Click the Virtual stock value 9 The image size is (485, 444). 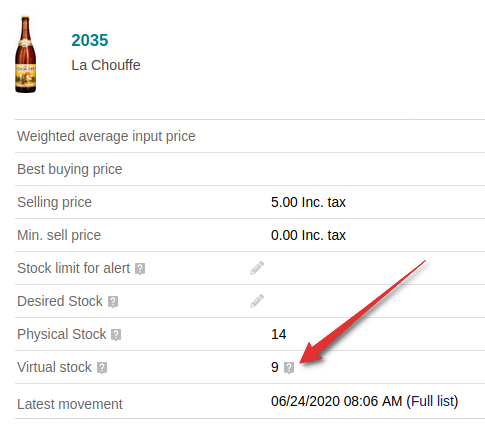274,367
